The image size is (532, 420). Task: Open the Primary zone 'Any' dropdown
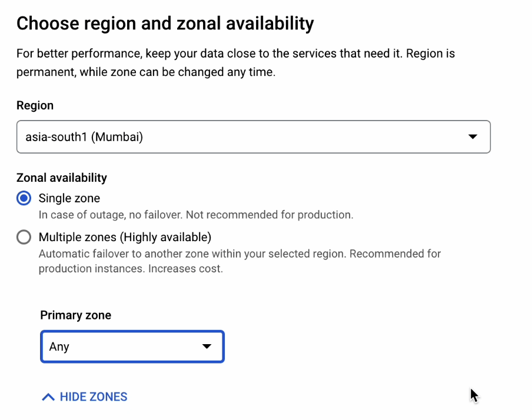[x=132, y=346]
